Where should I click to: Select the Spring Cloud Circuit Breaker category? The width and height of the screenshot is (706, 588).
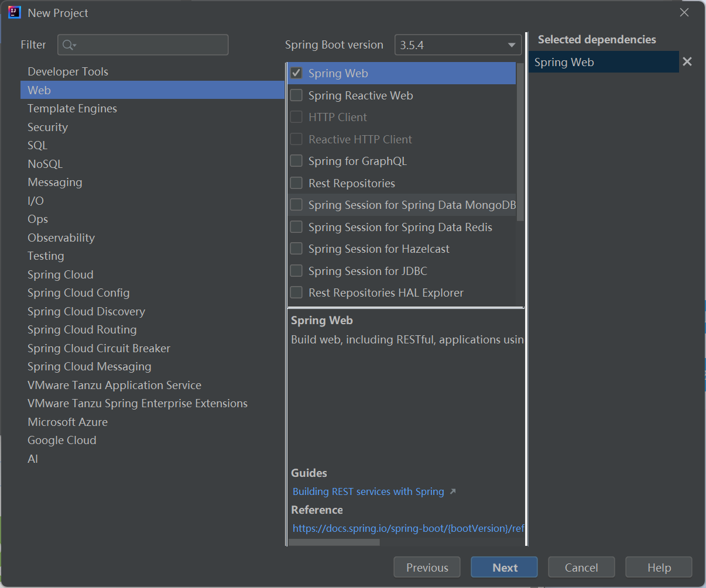152,348
